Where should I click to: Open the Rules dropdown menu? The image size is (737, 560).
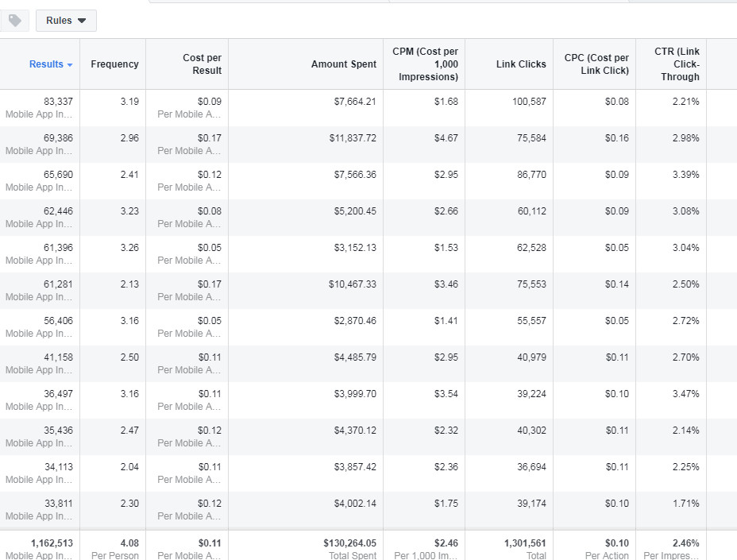[x=66, y=21]
